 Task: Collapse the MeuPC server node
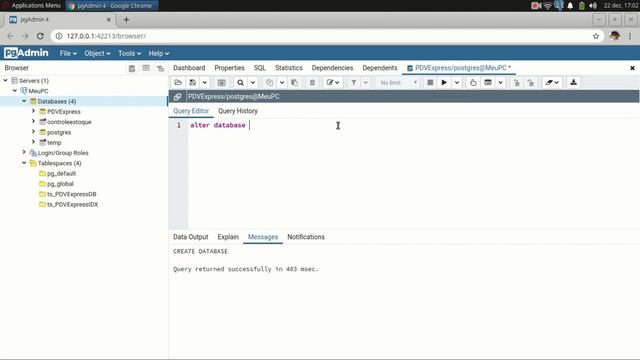coord(15,91)
